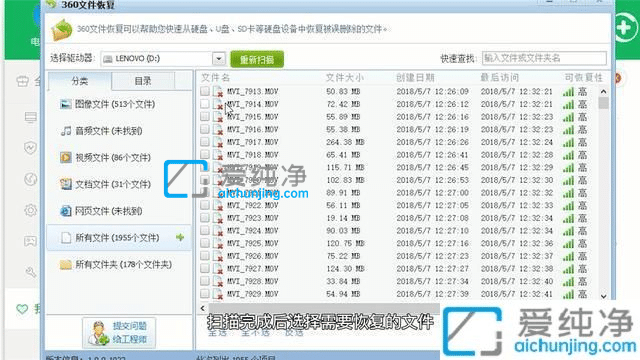
Task: Click the all files page icon
Action: [66, 238]
